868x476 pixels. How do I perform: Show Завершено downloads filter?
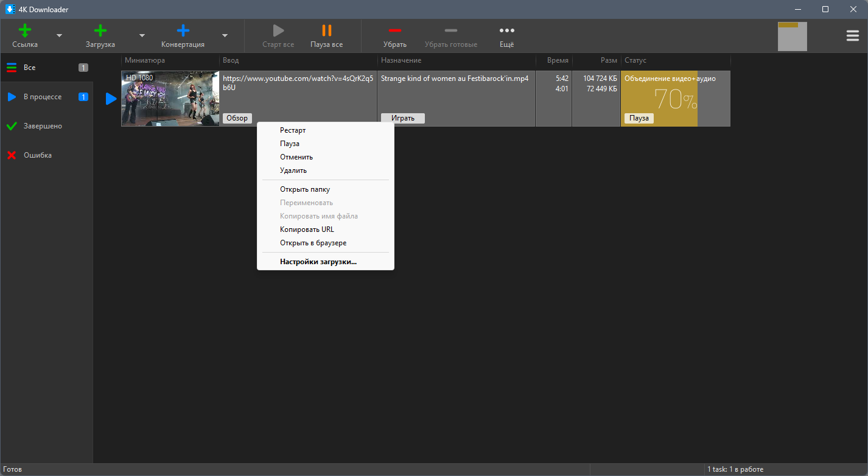coord(47,126)
